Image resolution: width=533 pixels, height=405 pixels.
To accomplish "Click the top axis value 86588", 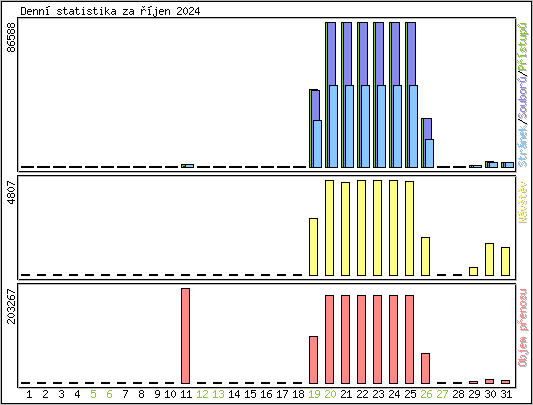I will click(x=12, y=37).
